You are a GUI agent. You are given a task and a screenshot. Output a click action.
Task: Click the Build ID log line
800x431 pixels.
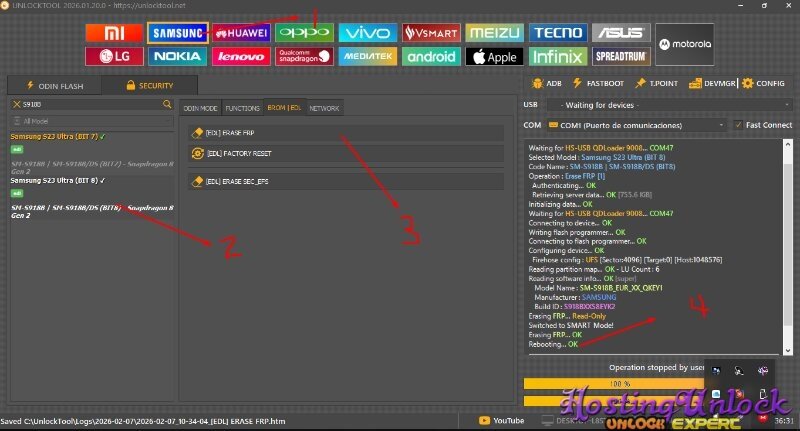[x=574, y=307]
